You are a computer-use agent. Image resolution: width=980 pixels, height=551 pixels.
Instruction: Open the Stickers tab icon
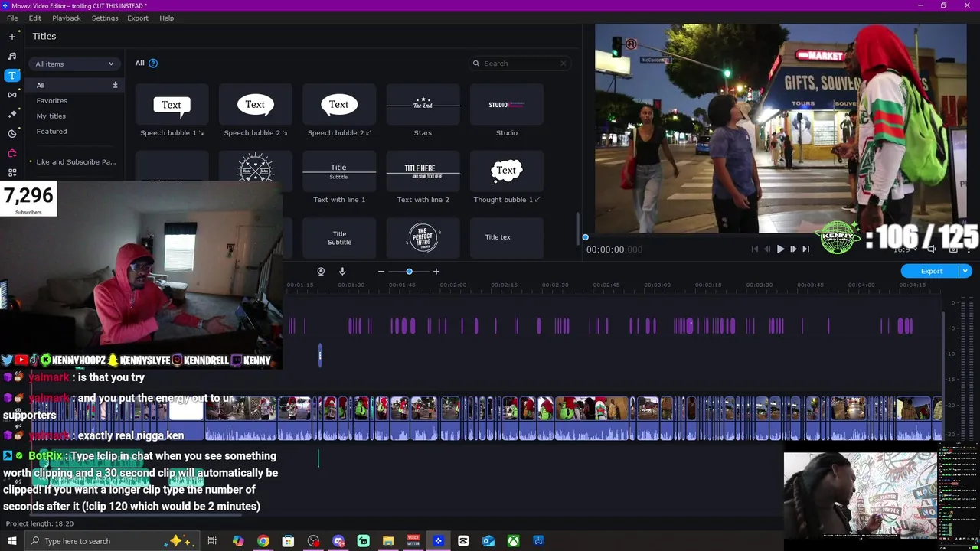pos(12,134)
